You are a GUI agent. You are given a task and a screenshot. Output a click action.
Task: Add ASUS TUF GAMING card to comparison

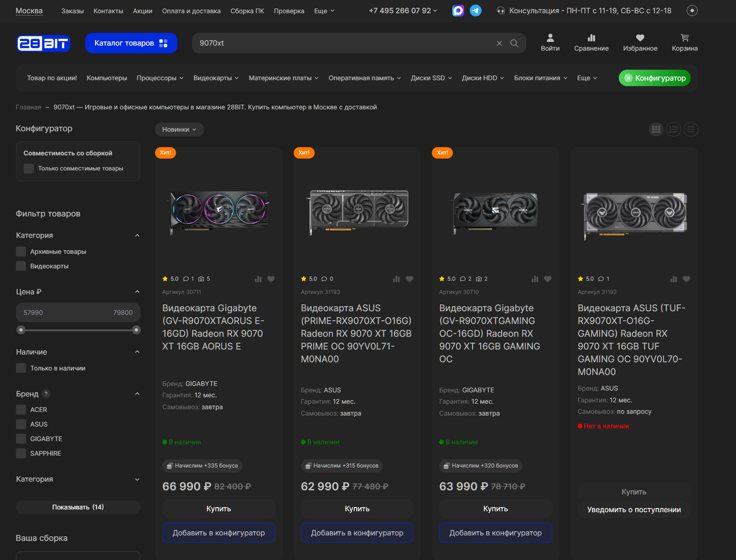pos(674,279)
